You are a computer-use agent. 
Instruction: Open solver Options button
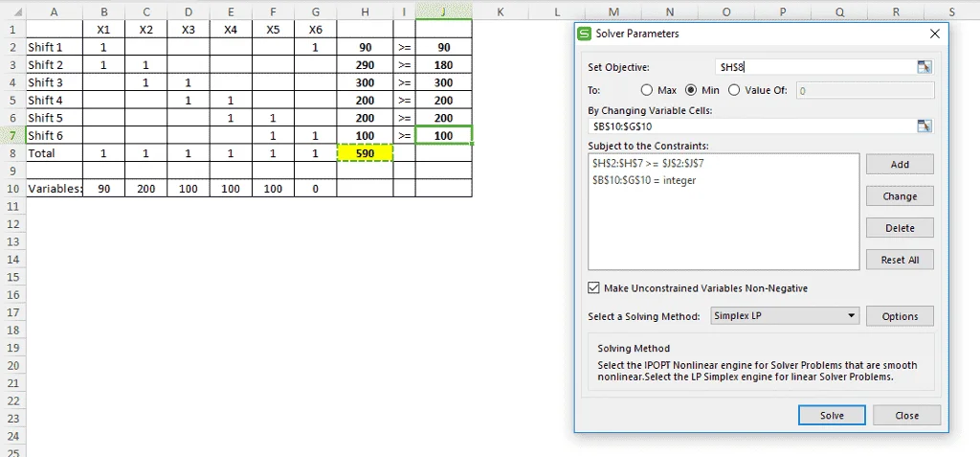[x=900, y=316]
